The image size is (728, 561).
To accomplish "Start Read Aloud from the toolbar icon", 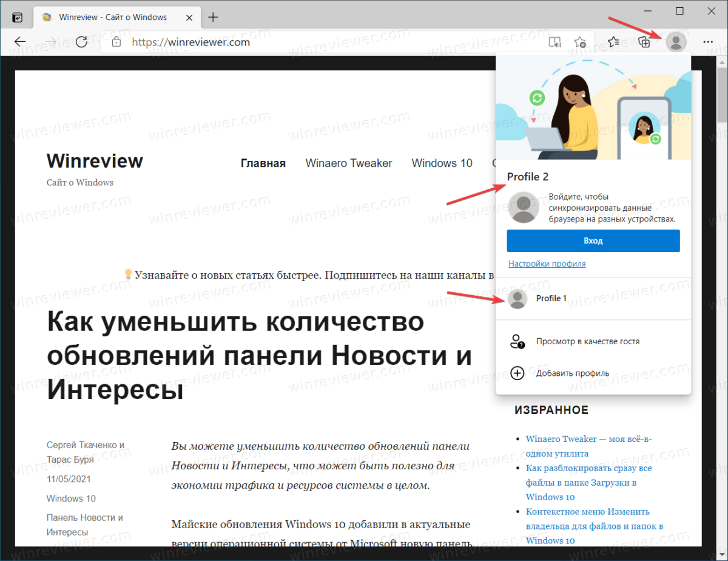I will point(554,41).
